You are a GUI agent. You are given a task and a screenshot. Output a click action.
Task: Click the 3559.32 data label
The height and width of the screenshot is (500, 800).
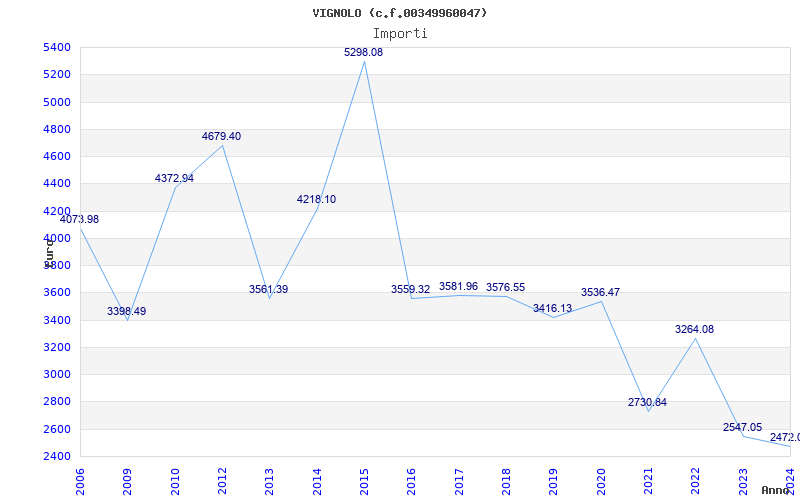pos(411,289)
